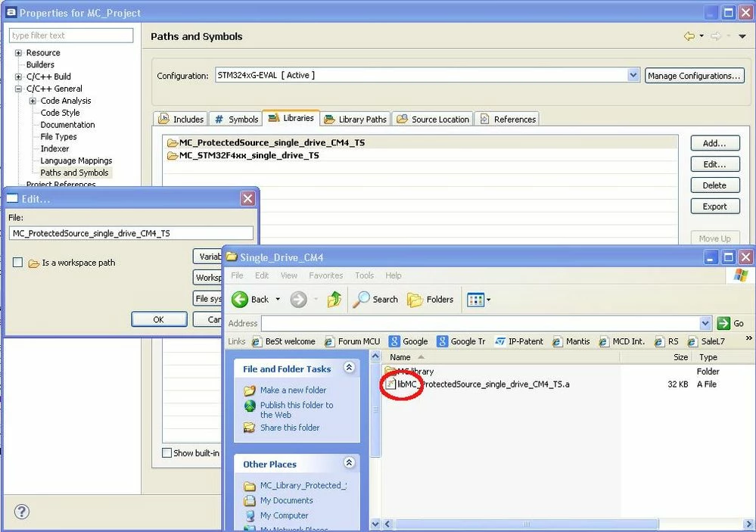The image size is (756, 532).
Task: Open IP-Patent link favorite
Action: 519,341
